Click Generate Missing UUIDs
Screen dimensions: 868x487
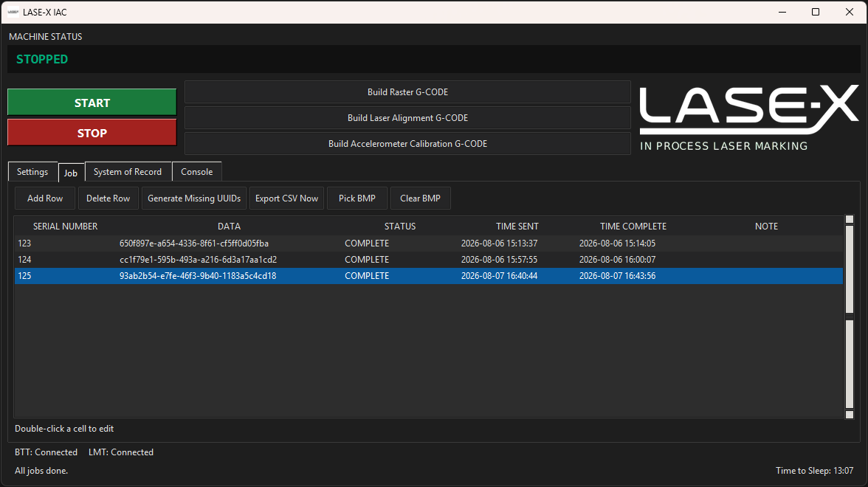[x=194, y=198]
